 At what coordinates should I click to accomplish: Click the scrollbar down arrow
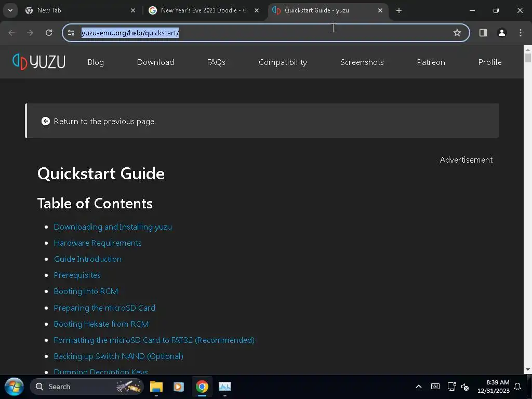click(528, 369)
